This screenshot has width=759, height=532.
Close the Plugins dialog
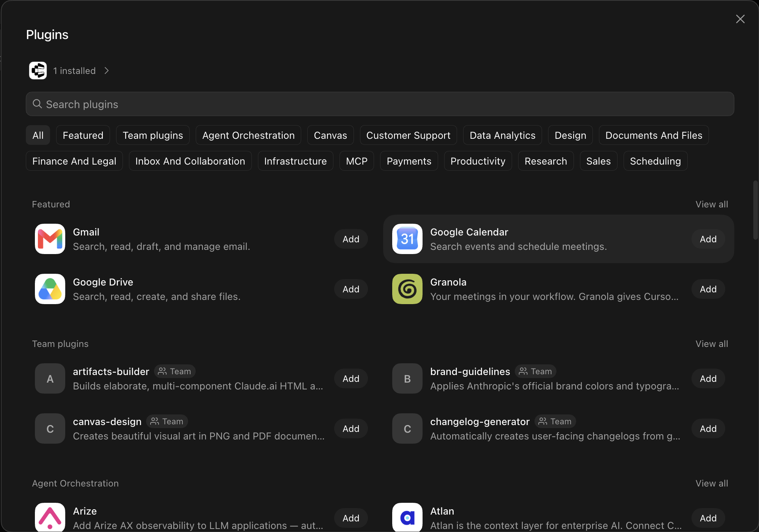(740, 19)
